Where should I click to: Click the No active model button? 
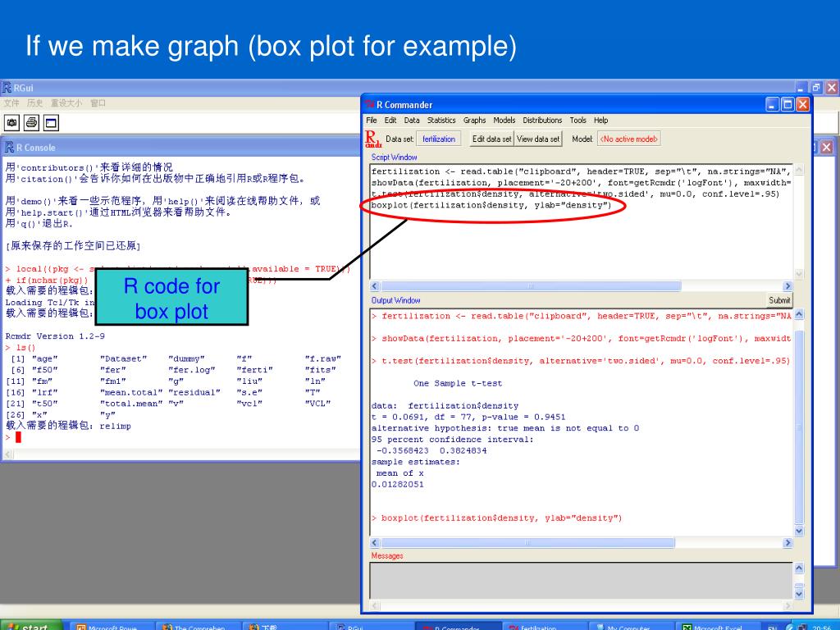[628, 139]
